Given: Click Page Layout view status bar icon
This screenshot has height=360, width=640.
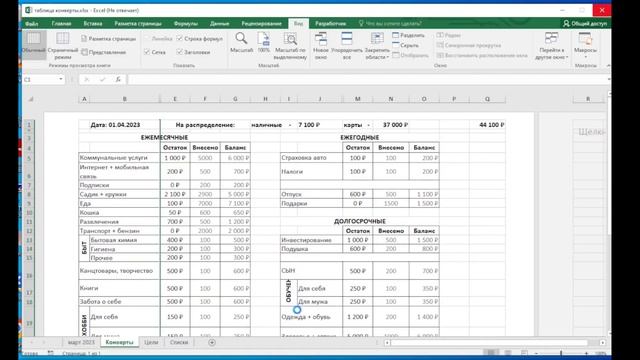Looking at the screenshot, I should point(508,353).
